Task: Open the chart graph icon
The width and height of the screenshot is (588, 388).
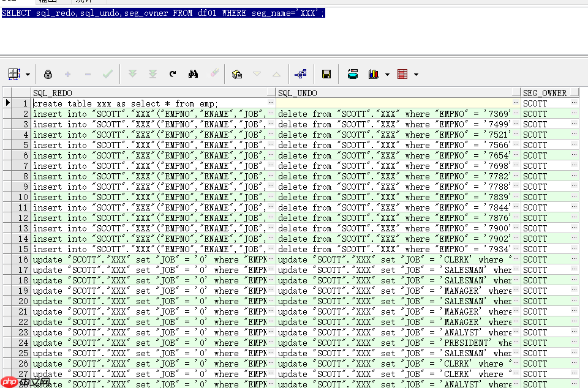Action: pyautogui.click(x=373, y=74)
